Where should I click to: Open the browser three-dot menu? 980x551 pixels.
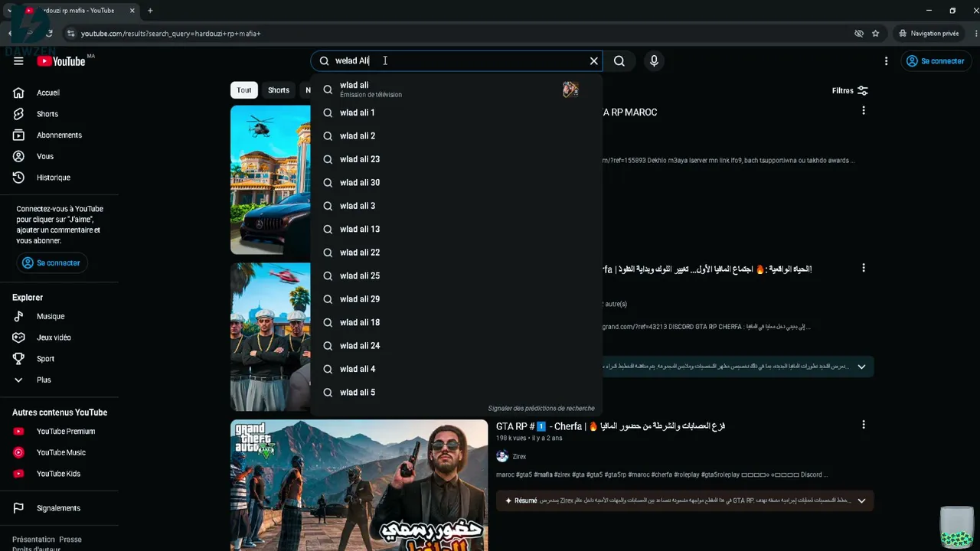tap(976, 34)
